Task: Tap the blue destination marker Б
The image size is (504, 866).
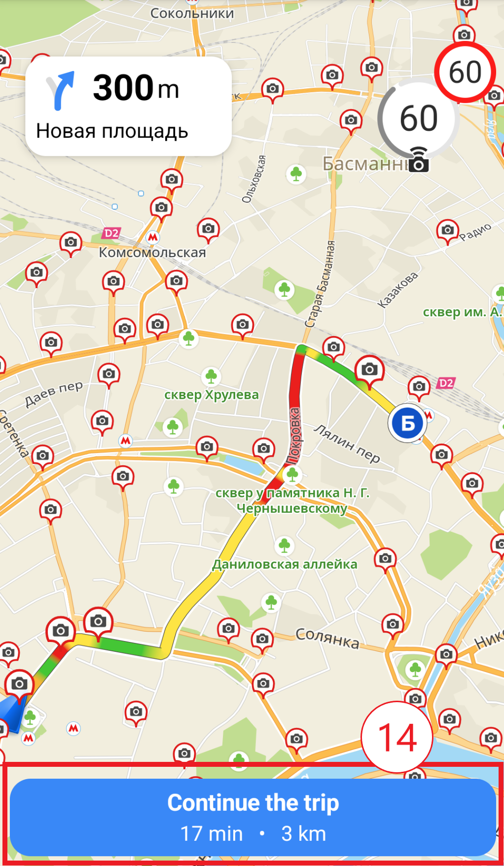Action: pos(408,423)
